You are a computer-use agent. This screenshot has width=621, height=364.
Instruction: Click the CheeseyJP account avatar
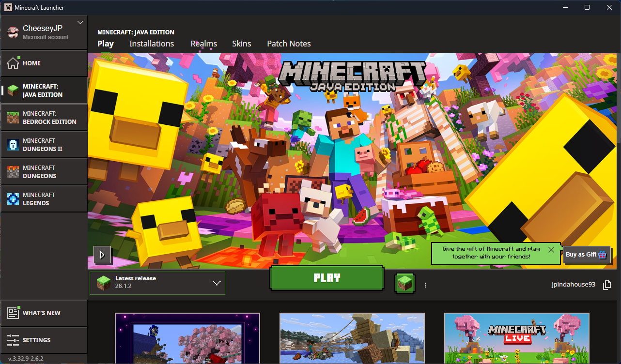point(14,32)
